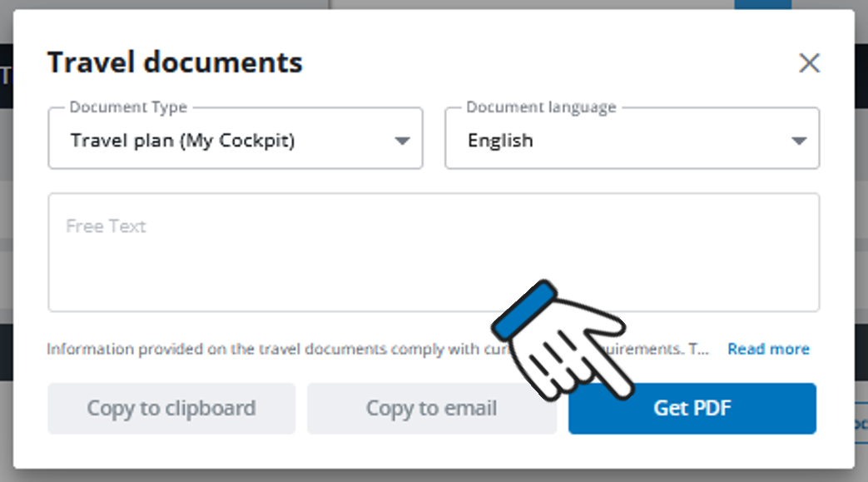Click the dark header strip behind the dialog
Screen dimensions: 868x482
pyautogui.click(x=6, y=75)
